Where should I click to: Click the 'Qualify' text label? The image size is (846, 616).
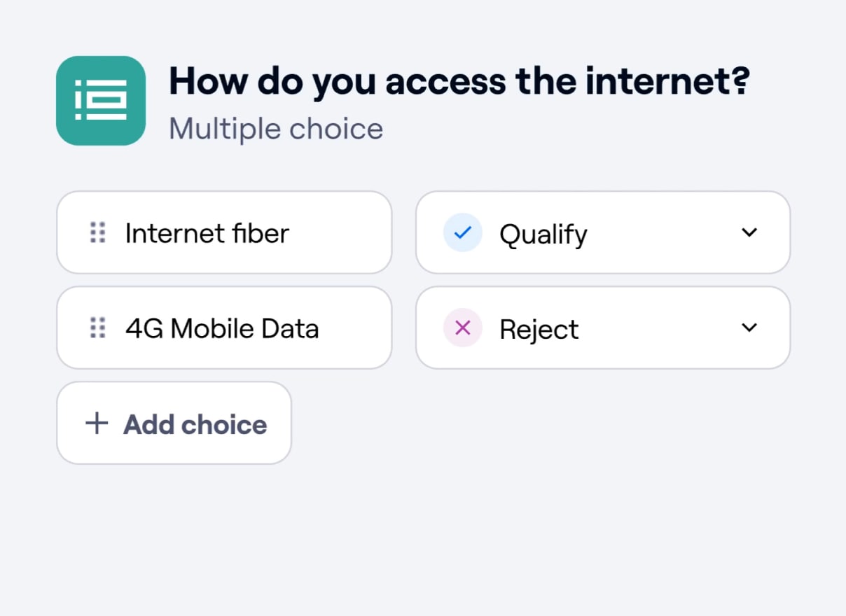[543, 234]
